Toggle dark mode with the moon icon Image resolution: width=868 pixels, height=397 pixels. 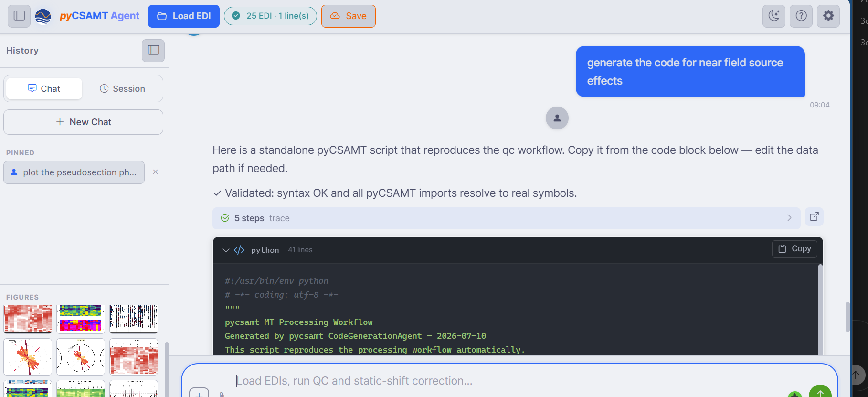pyautogui.click(x=774, y=16)
